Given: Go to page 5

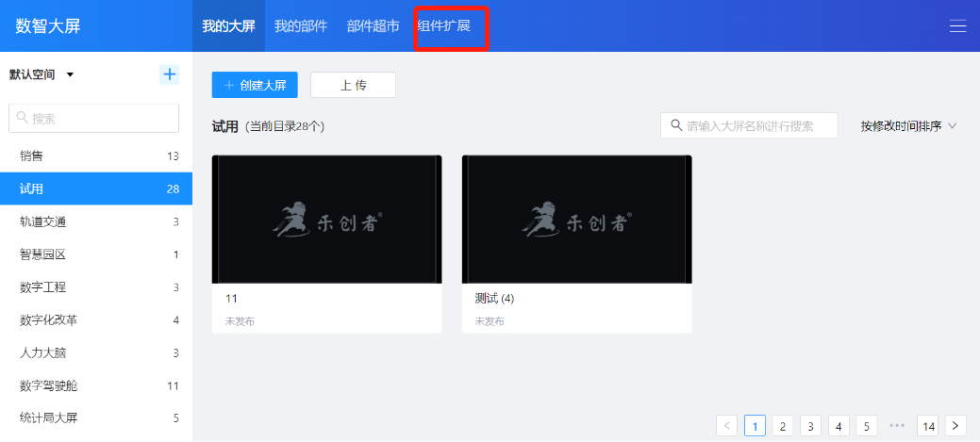Looking at the screenshot, I should pos(866,426).
